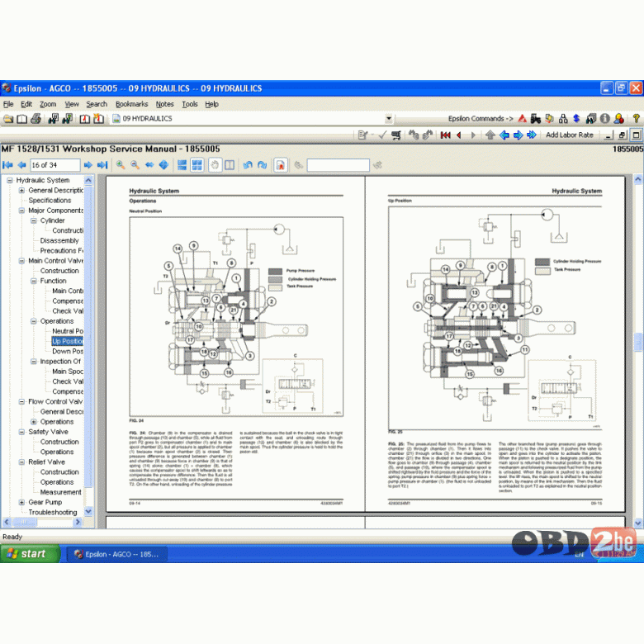
Task: Select the Epsilon - AGCO taskbar button
Action: pyautogui.click(x=116, y=554)
